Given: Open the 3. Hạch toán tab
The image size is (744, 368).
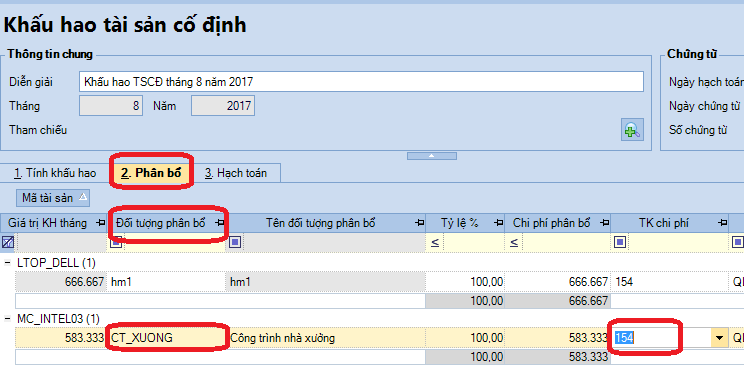Looking at the screenshot, I should tap(236, 173).
